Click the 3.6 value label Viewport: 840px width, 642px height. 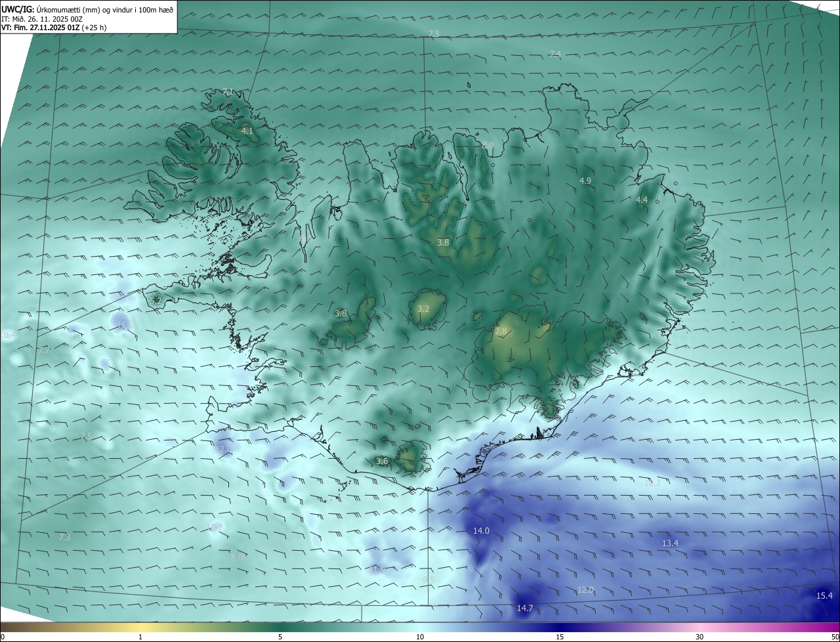tap(383, 461)
